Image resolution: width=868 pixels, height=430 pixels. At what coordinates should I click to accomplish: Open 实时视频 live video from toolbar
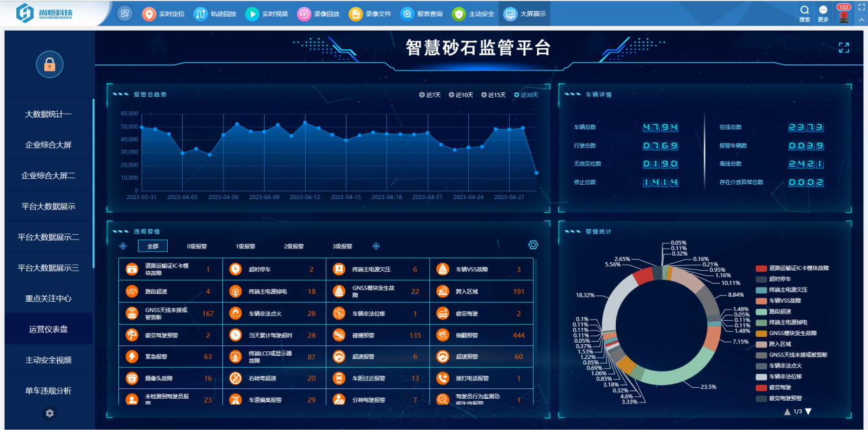tap(252, 14)
